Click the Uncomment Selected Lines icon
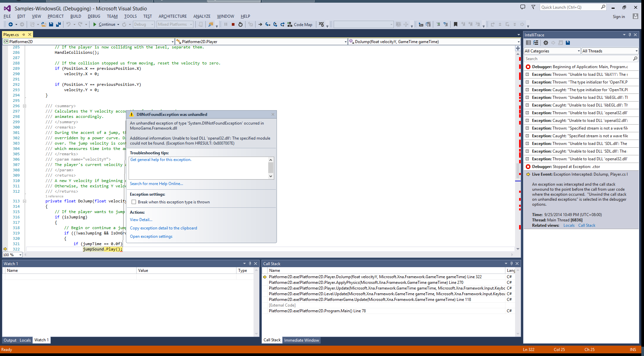Image resolution: width=644 pixels, height=356 pixels. pos(445,24)
